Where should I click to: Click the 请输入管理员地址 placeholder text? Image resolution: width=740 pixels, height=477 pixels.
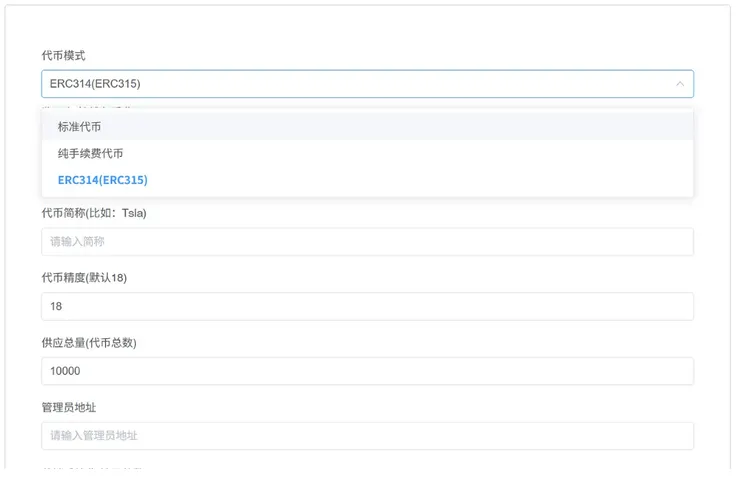coord(94,436)
